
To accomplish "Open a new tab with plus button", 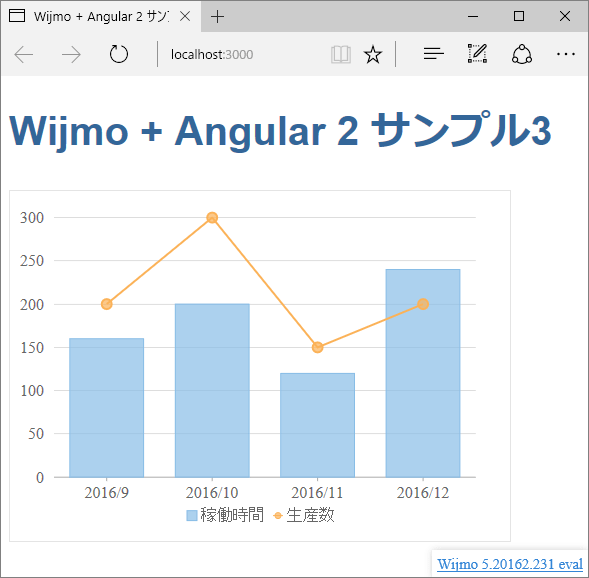I will (x=217, y=17).
